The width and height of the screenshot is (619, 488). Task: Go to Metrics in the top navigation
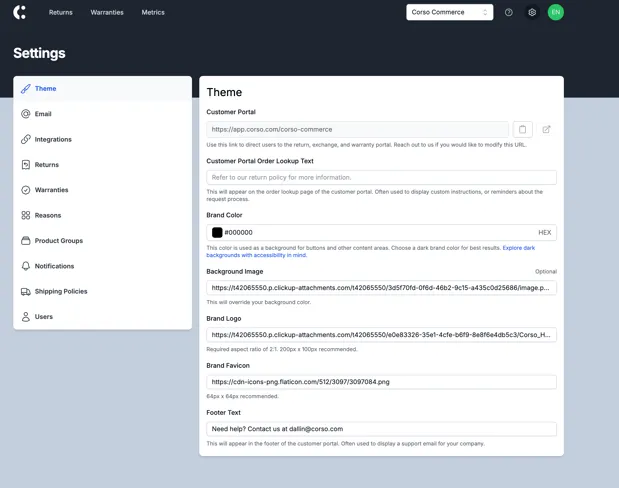[153, 13]
